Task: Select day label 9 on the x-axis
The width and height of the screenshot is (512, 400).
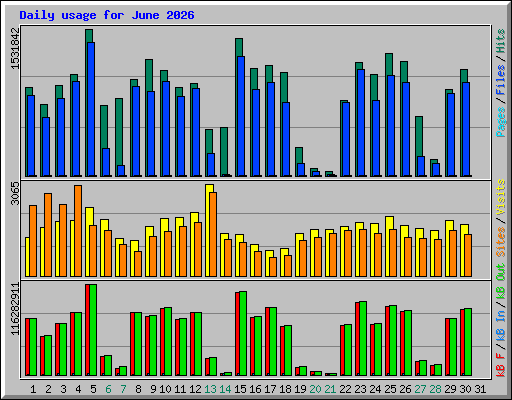Action: coord(153,389)
